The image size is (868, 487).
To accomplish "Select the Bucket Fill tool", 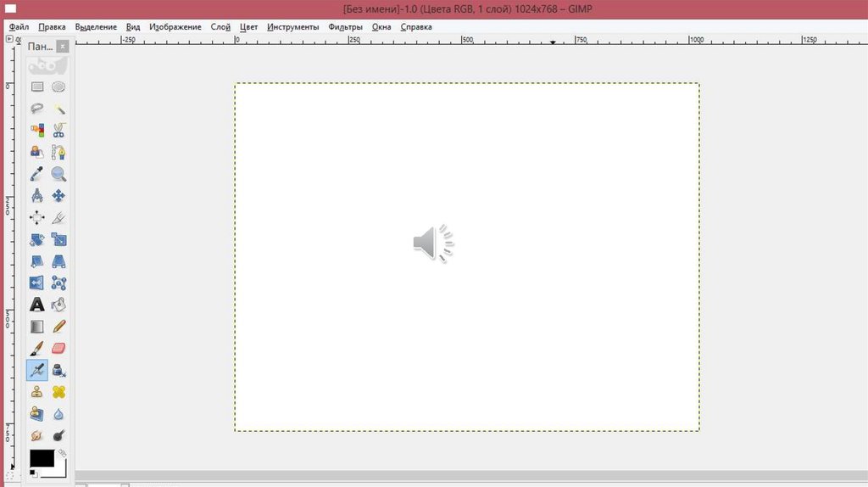I will click(x=58, y=304).
